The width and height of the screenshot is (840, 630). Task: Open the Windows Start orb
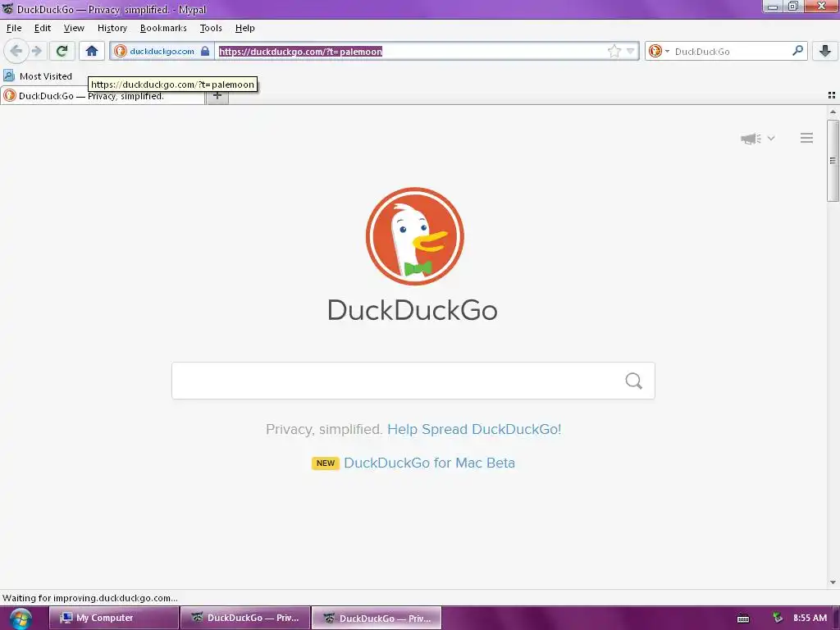(20, 619)
